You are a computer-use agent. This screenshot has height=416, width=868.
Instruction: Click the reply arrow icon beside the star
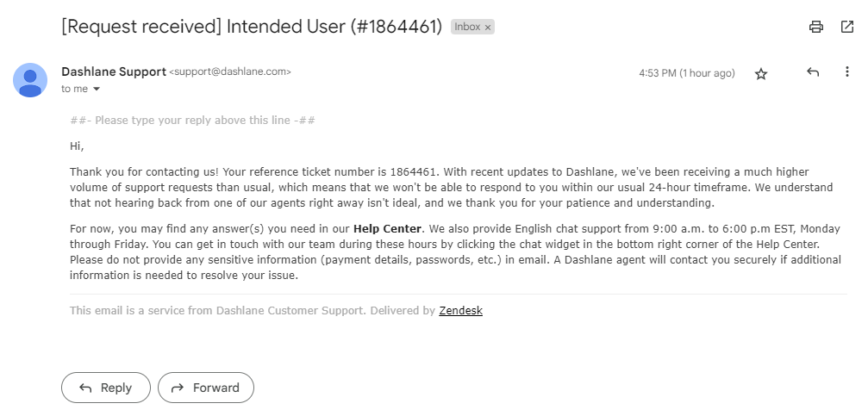tap(812, 73)
